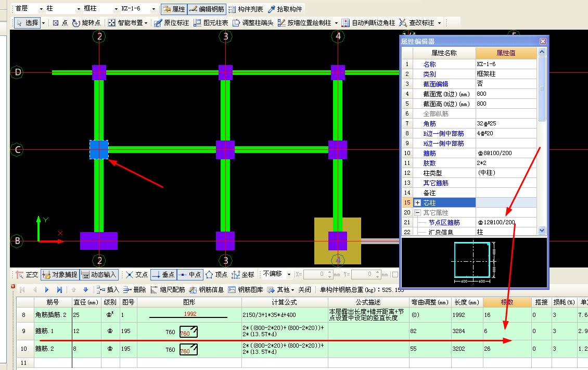588x370 pixels.
Task: Click the 计算公式 column header
Action: (x=285, y=302)
